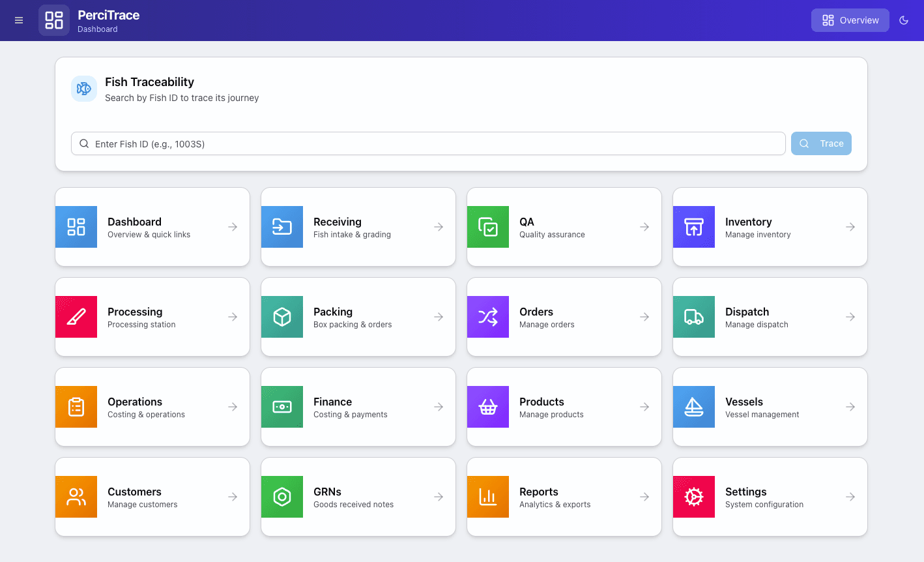Click arrow on the Reports card

pos(644,497)
